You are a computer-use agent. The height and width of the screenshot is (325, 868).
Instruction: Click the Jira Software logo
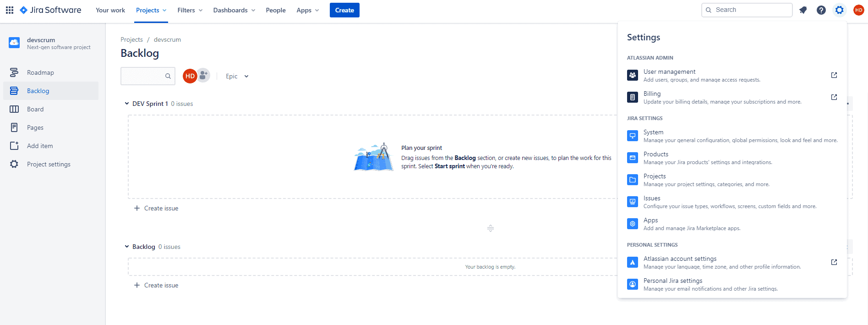click(50, 10)
